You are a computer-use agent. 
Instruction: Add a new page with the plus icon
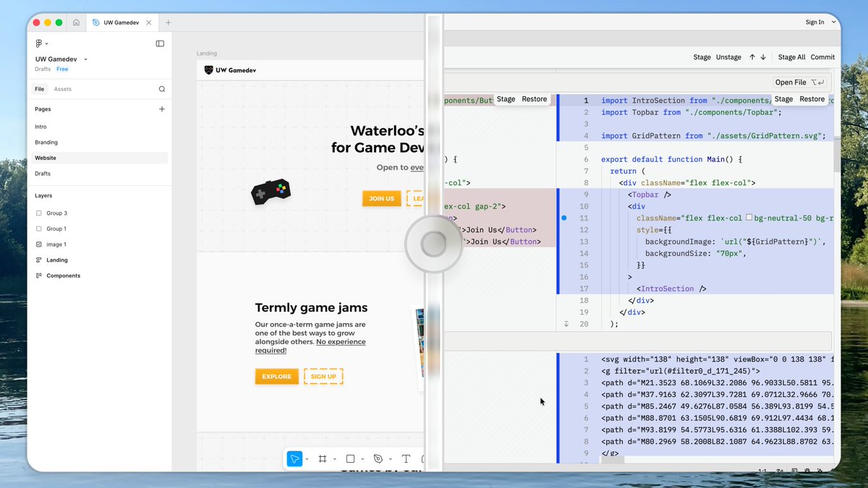[x=162, y=109]
